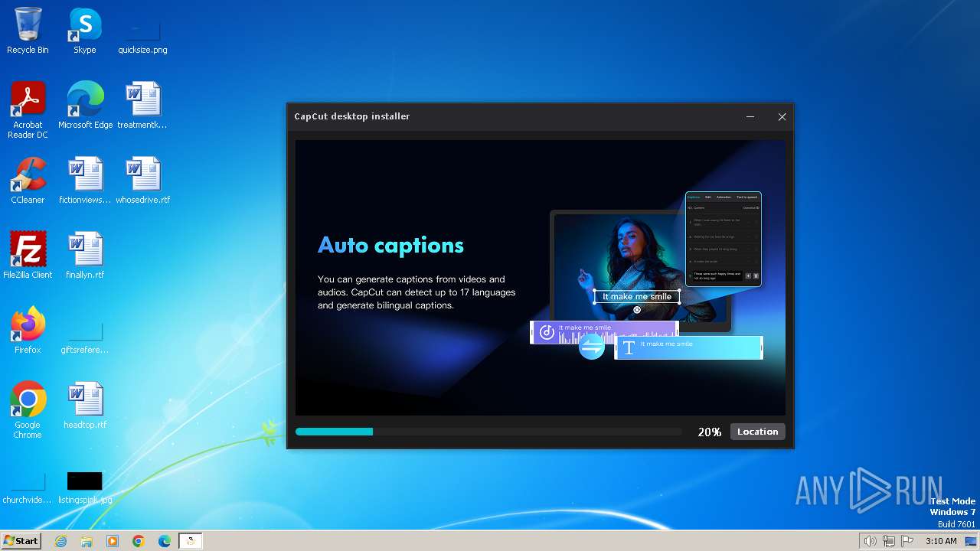Select the whosedrive.rtf document icon

[142, 181]
